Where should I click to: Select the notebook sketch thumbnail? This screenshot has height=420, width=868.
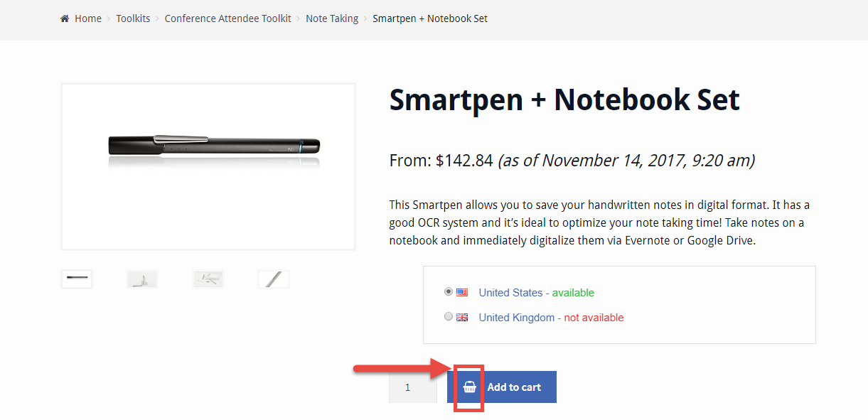click(208, 278)
